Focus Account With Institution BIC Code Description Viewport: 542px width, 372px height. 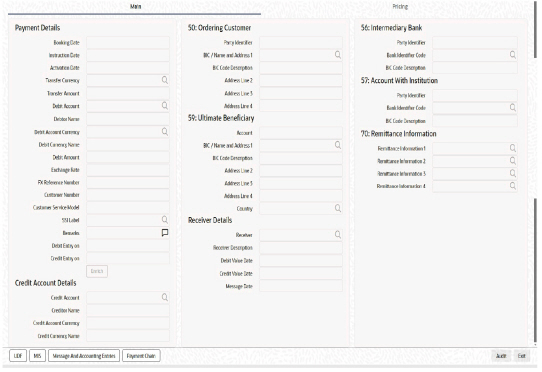475,121
